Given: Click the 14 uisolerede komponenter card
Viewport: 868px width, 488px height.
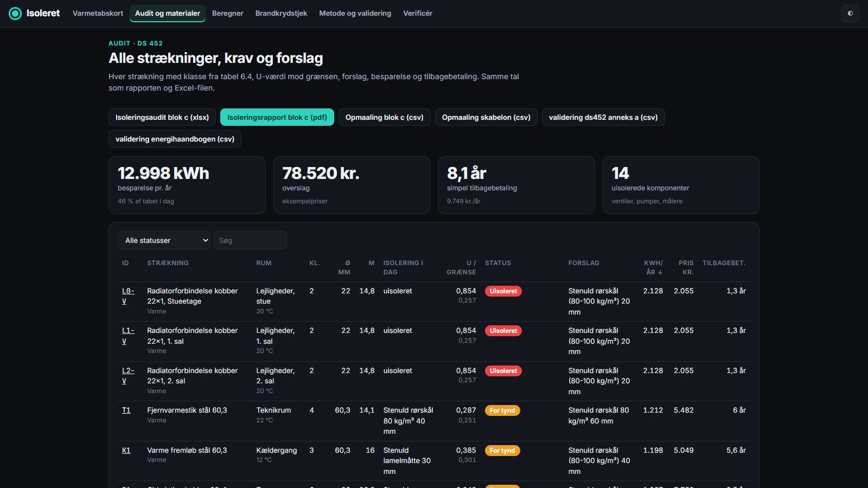Looking at the screenshot, I should 681,185.
